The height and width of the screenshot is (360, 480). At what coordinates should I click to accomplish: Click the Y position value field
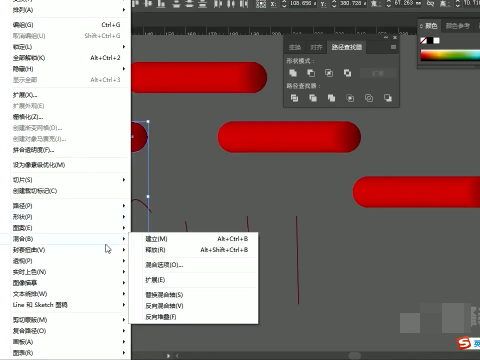click(x=352, y=3)
